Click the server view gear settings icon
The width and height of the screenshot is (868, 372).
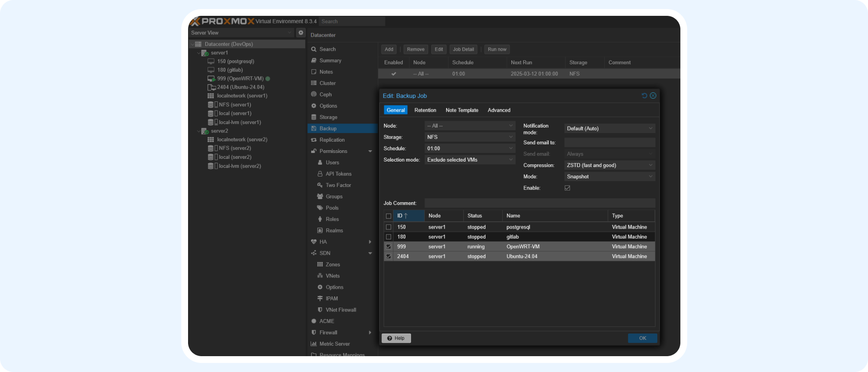click(301, 33)
